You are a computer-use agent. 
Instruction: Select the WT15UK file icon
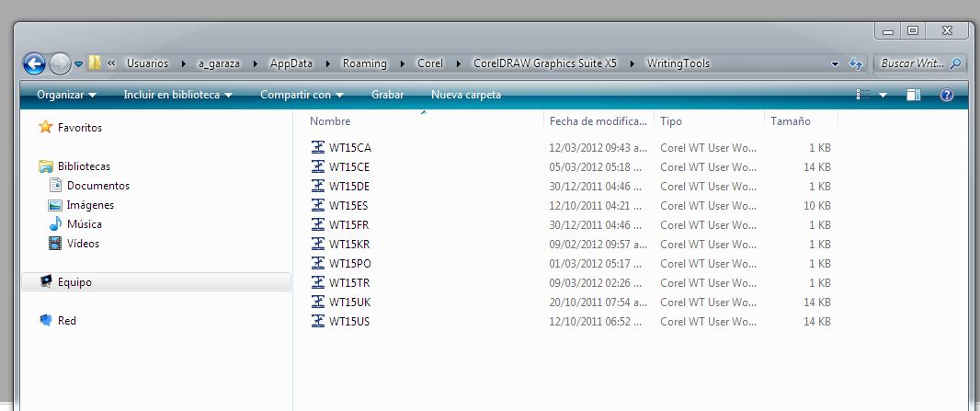click(x=318, y=303)
